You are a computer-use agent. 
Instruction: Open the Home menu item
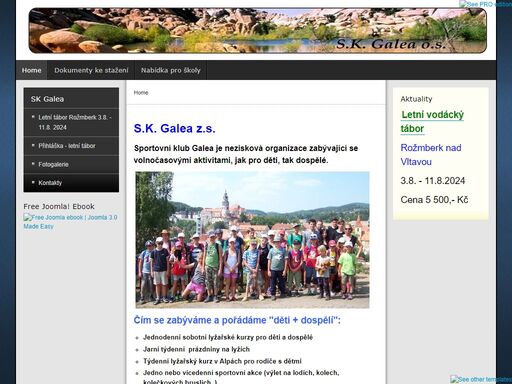click(x=32, y=70)
